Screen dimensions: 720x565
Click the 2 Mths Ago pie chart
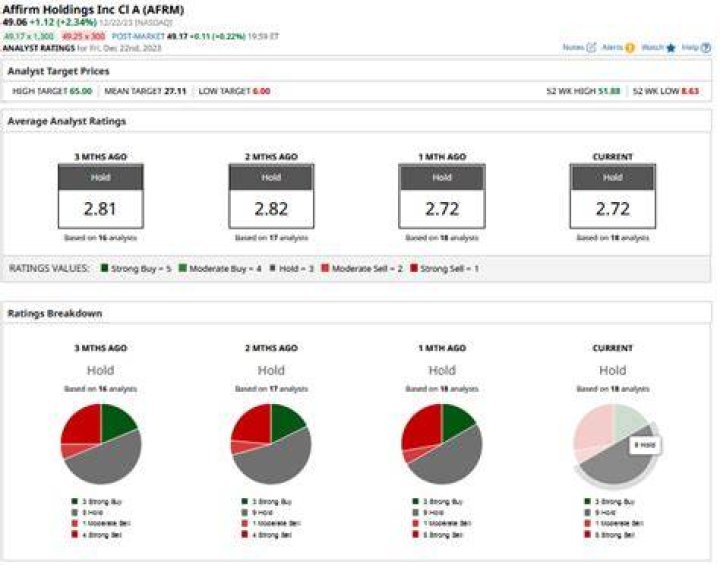(x=271, y=444)
